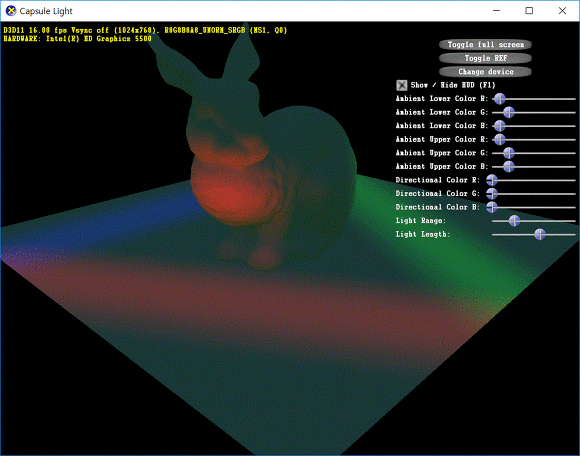The image size is (580, 456).
Task: Click the Ambient Upper Color B slider handle
Action: pos(509,166)
